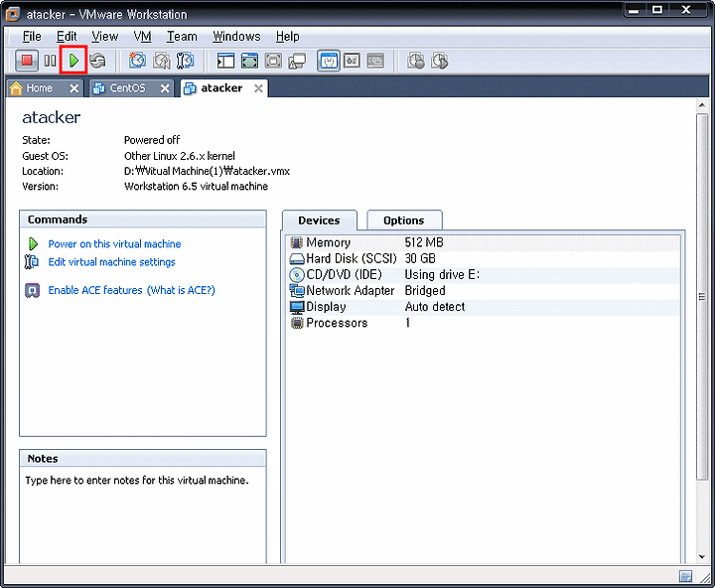The image size is (715, 588).
Task: Click Power on this virtual machine link
Action: pyautogui.click(x=114, y=244)
